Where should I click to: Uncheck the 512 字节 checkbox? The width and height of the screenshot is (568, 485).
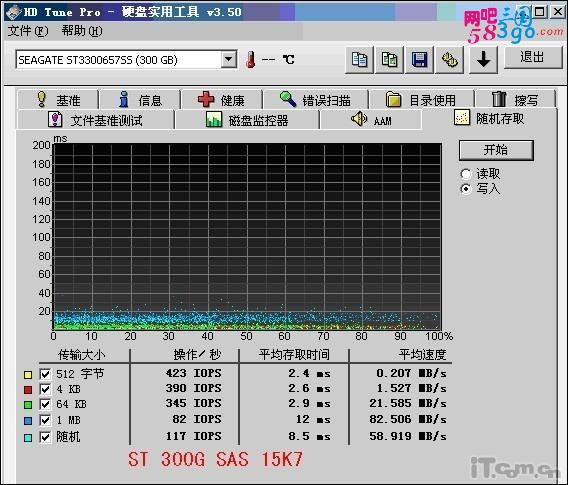(x=45, y=374)
